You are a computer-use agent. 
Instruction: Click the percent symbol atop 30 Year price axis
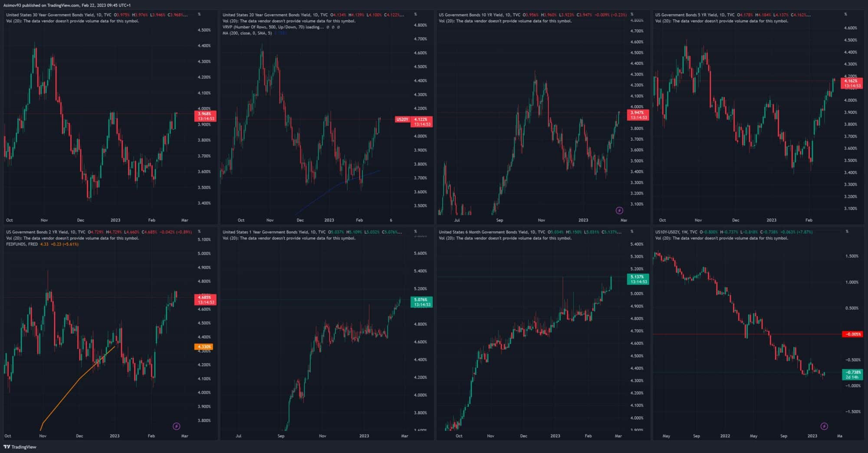pos(199,14)
